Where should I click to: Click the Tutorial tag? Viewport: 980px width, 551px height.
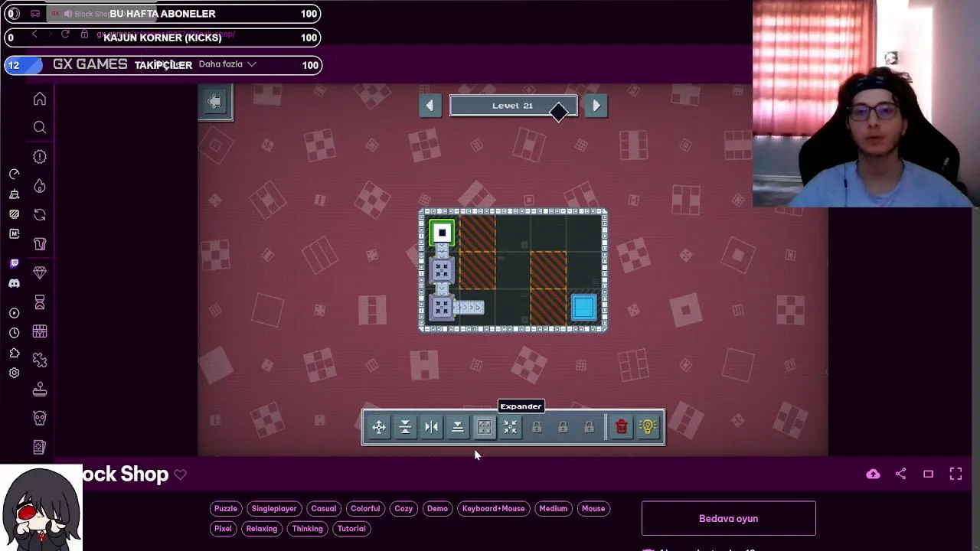[351, 528]
